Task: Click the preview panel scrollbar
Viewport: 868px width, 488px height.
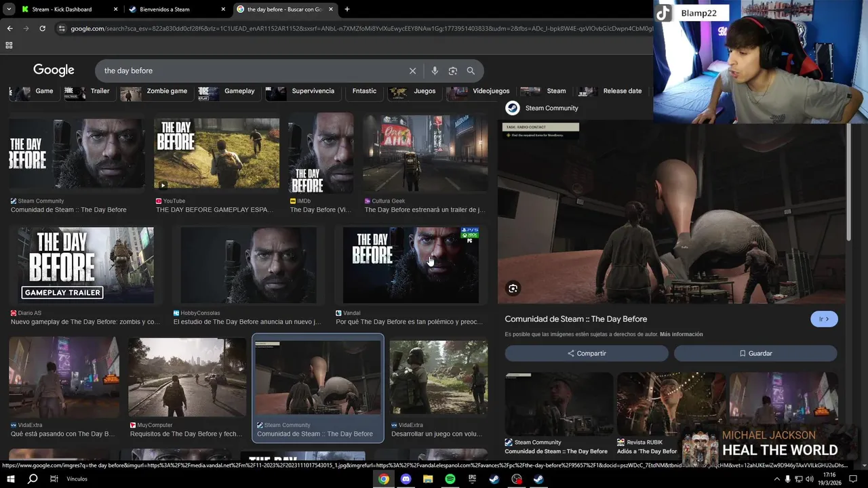Action: 848,181
